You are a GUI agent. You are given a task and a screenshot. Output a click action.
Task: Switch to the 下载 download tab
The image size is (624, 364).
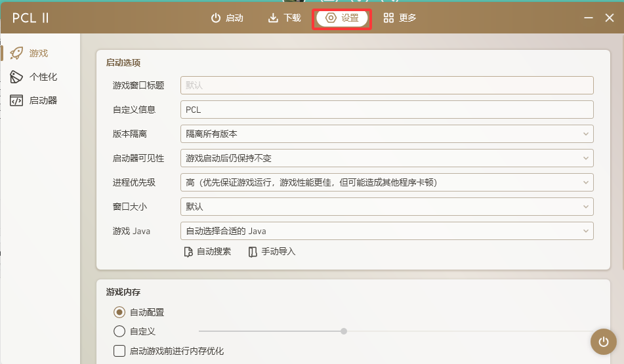[284, 18]
